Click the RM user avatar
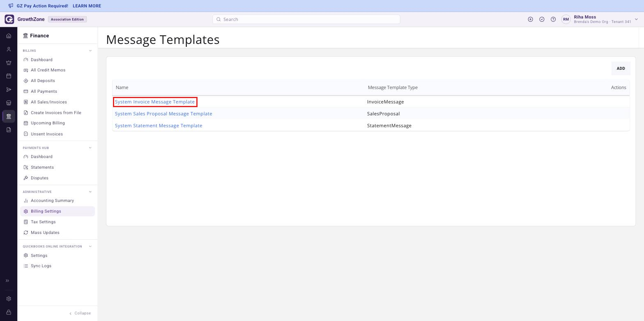 tap(566, 19)
